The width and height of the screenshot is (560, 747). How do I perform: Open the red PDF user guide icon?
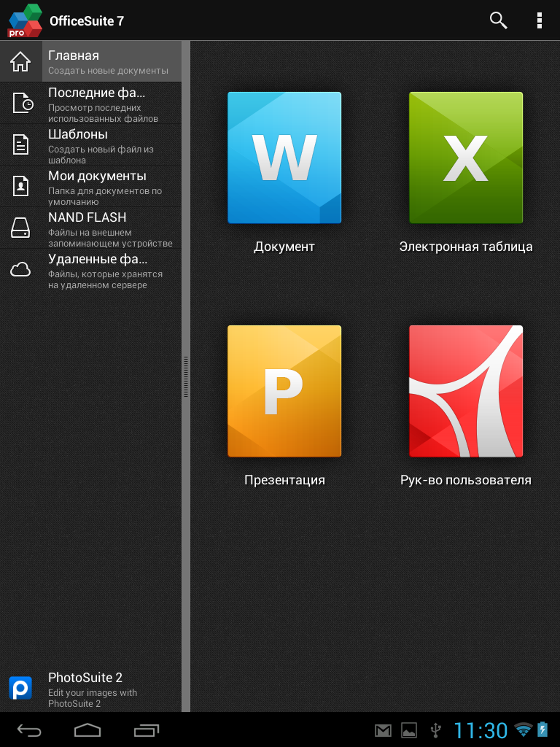pyautogui.click(x=466, y=391)
